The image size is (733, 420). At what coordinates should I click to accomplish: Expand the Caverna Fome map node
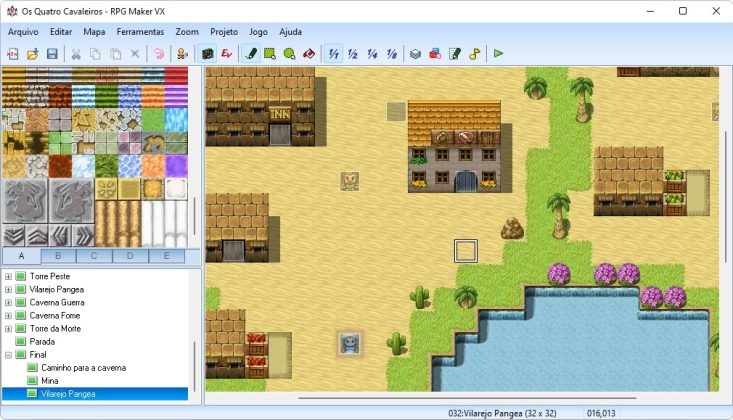[8, 316]
